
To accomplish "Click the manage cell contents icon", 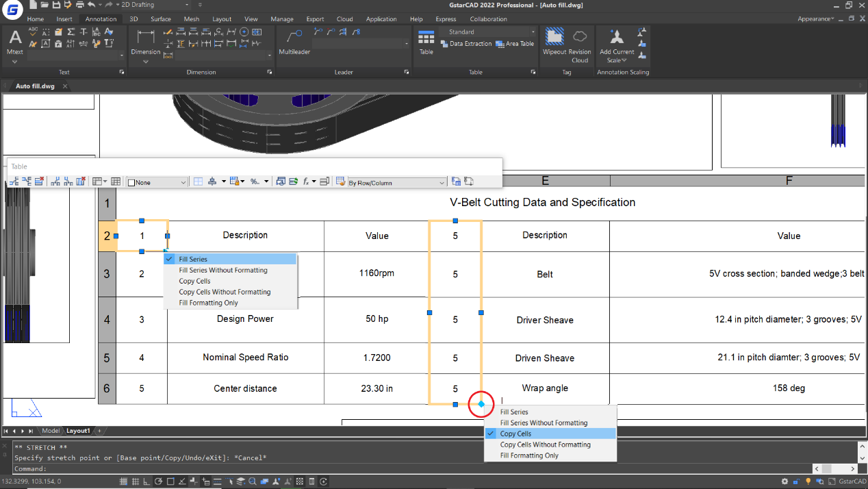I will [324, 181].
